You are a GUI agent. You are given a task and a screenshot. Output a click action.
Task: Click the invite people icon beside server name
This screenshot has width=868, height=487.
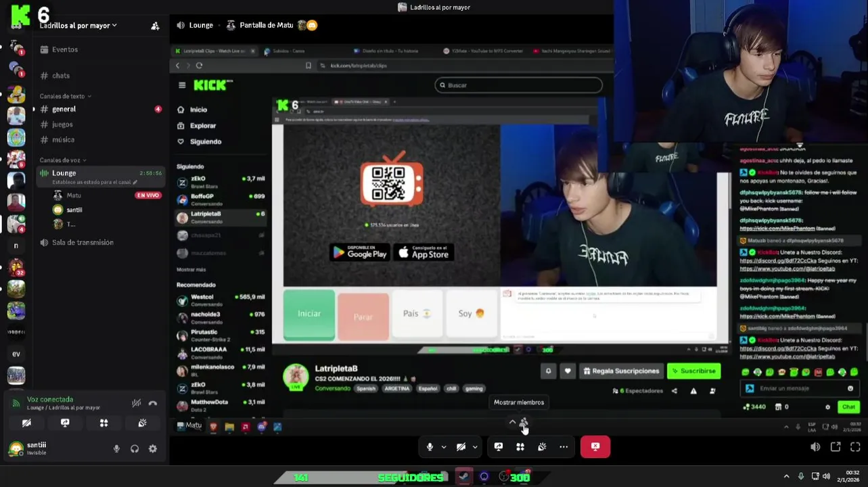coord(155,26)
